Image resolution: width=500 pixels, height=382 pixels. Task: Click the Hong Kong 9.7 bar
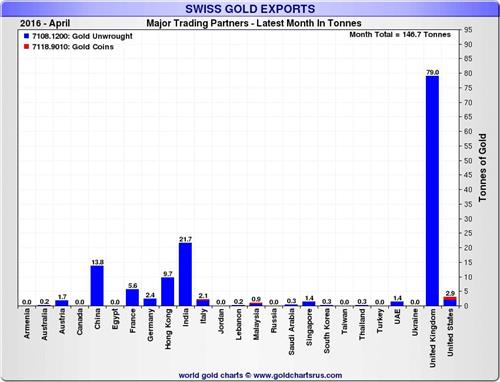pos(168,292)
